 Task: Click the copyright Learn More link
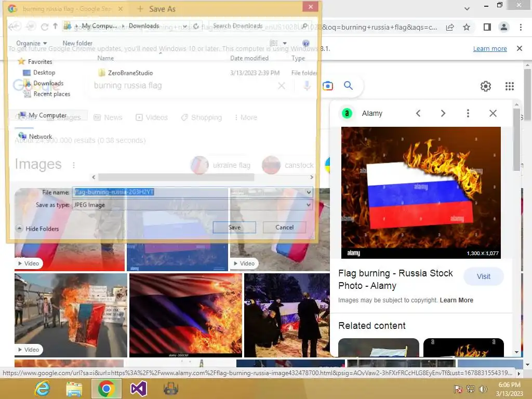[x=456, y=300]
